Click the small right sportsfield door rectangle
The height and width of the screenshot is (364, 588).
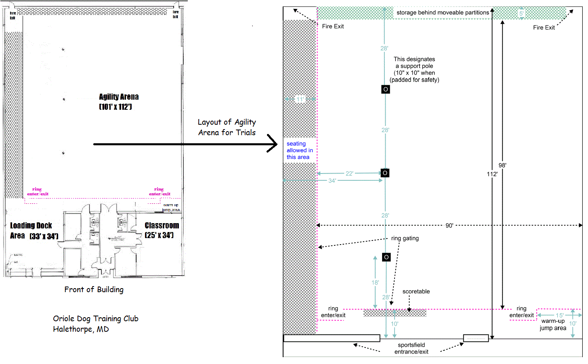[476, 338]
